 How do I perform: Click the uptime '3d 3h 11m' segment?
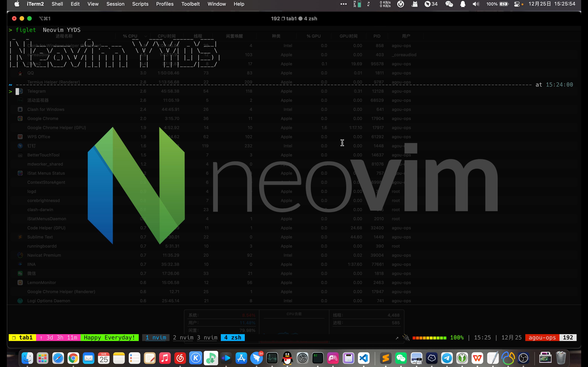[58, 337]
